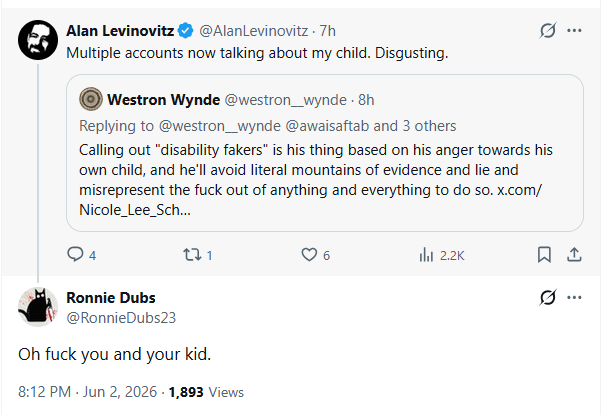This screenshot has width=602, height=415.
Task: Click the reply icon on Alan's tweet
Action: pos(75,255)
